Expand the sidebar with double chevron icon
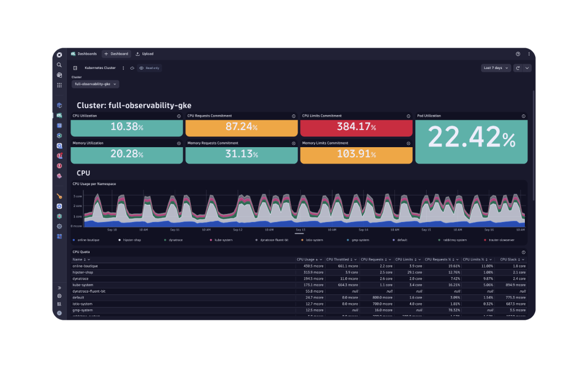The width and height of the screenshot is (588, 368). click(x=59, y=287)
